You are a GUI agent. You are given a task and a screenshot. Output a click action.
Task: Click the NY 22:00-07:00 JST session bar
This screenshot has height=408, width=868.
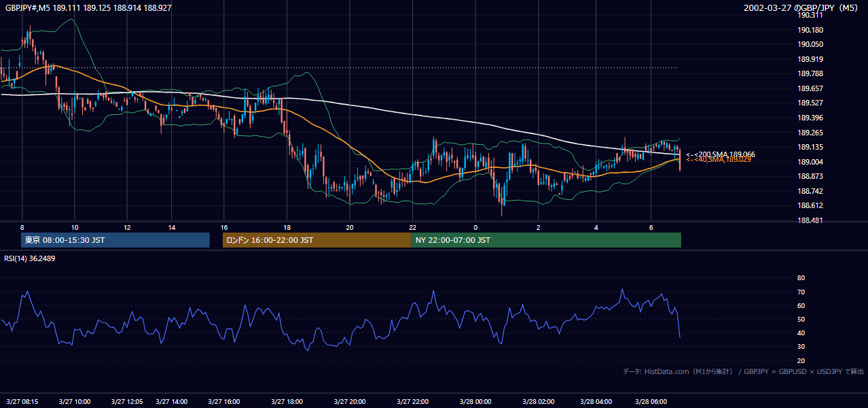546,240
